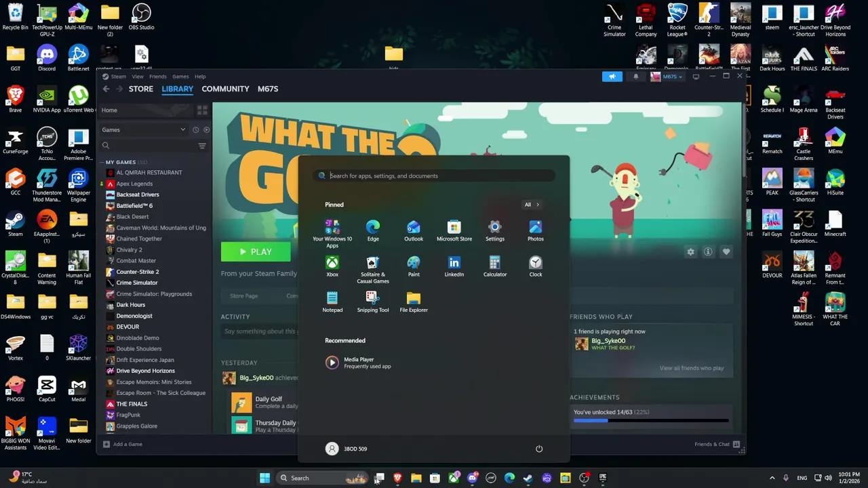Filter Steam library by ready to play
The width and height of the screenshot is (868, 488).
coord(206,129)
